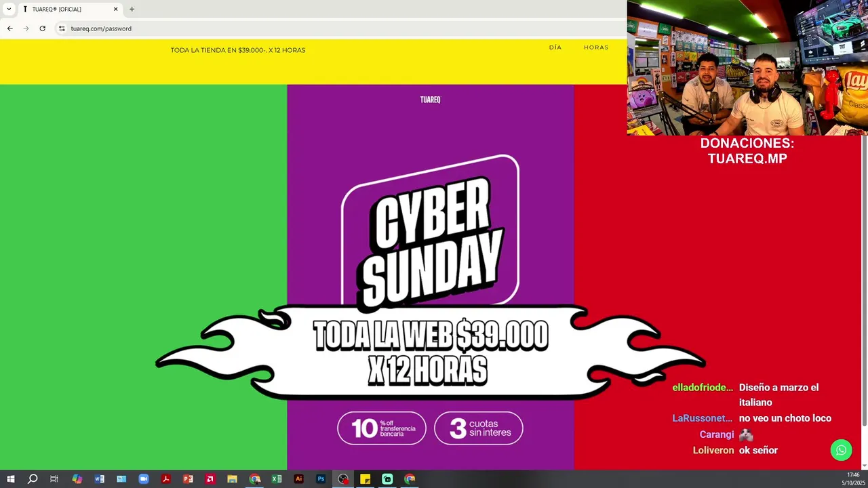Open Excel from the taskbar
This screenshot has width=868, height=488.
point(276,479)
